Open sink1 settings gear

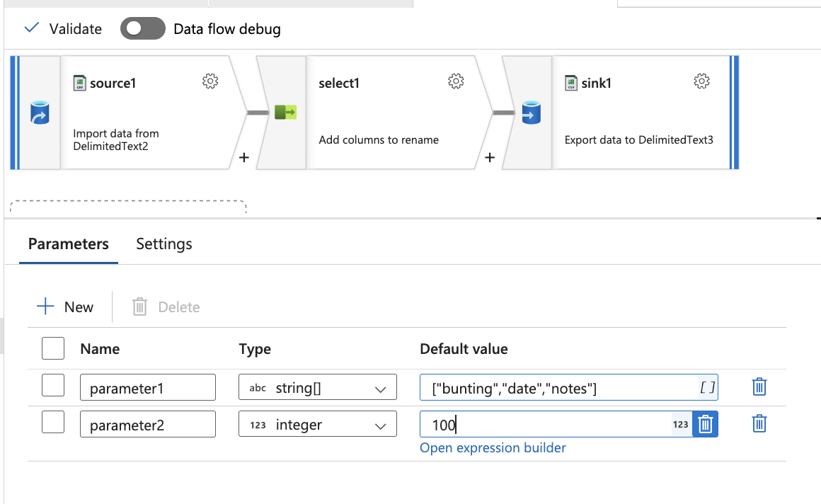coord(701,81)
